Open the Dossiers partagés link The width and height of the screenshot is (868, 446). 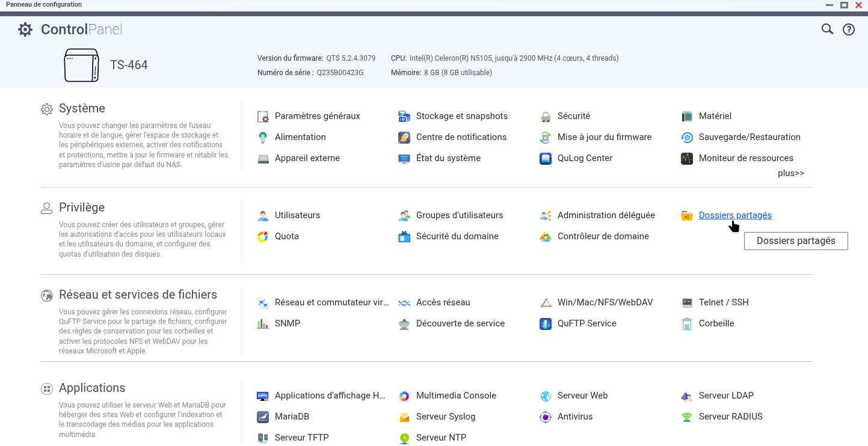[735, 215]
